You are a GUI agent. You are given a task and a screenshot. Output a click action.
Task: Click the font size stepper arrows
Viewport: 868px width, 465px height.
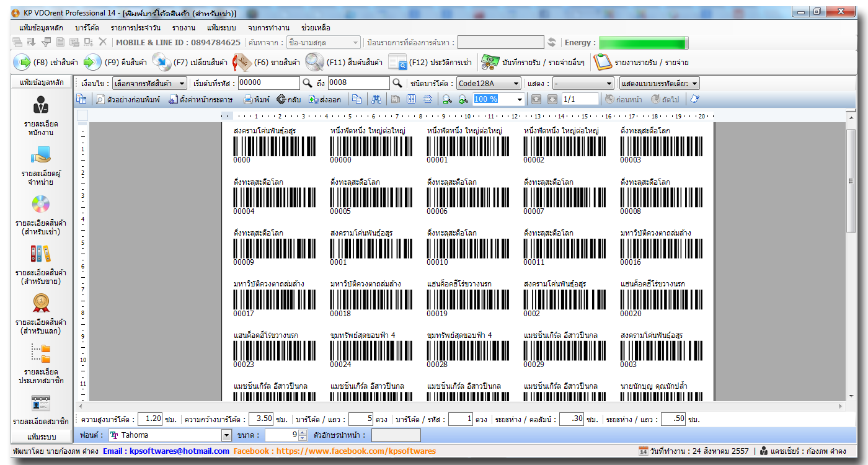pos(303,435)
